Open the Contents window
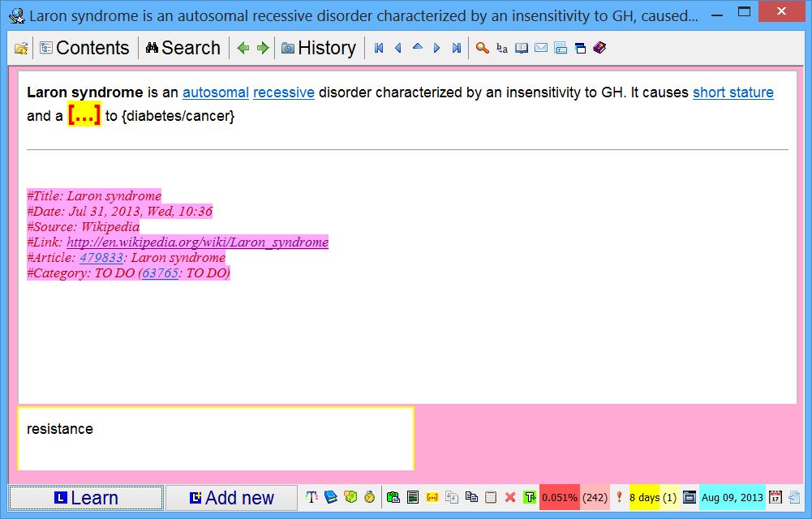The image size is (812, 519). click(84, 49)
